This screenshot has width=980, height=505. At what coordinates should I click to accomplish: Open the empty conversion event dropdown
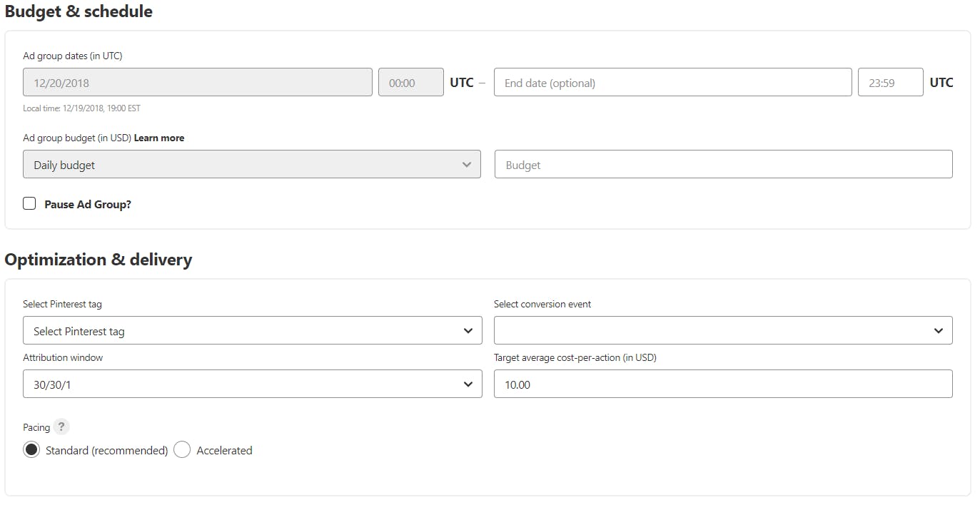[722, 330]
